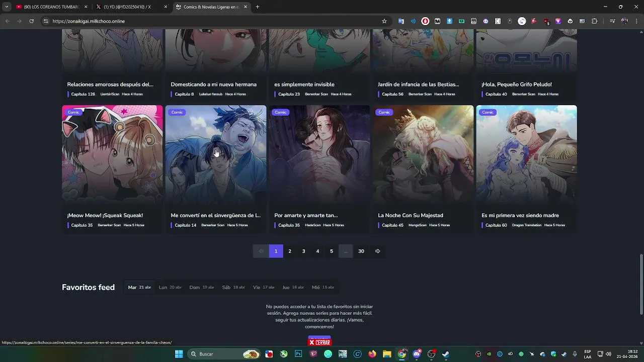644x362 pixels.
Task: Select Jue 16 abr in Favoritos feed
Action: tap(293, 287)
